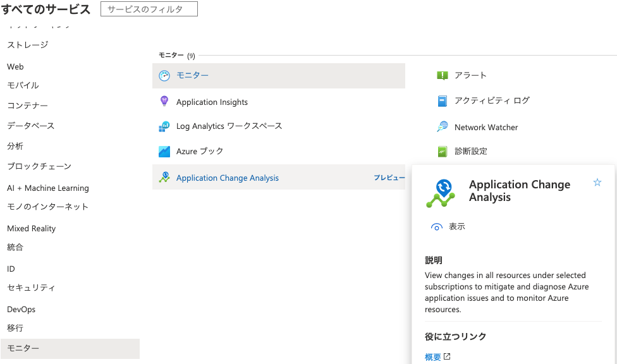Click the Network Watcher globe icon
Screen dimensions: 617x364
(x=443, y=127)
